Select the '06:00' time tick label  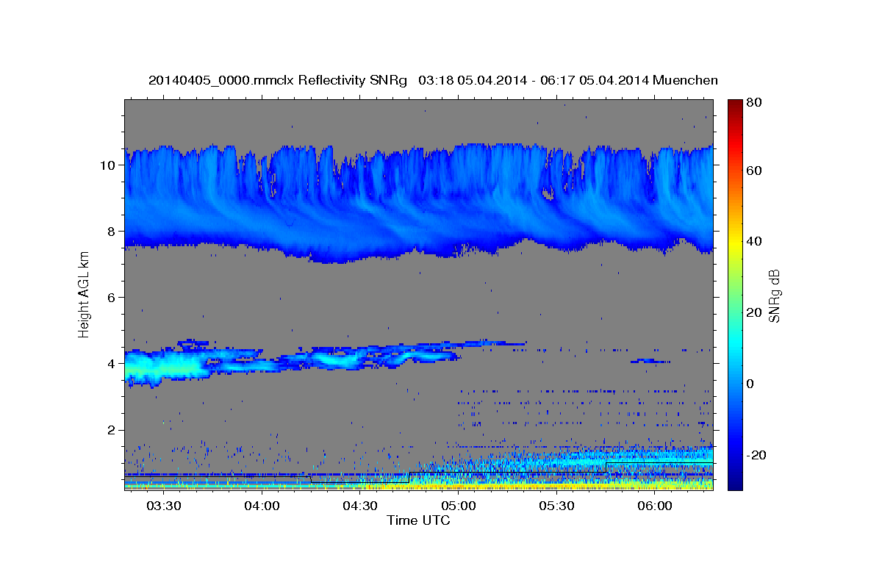pos(655,506)
